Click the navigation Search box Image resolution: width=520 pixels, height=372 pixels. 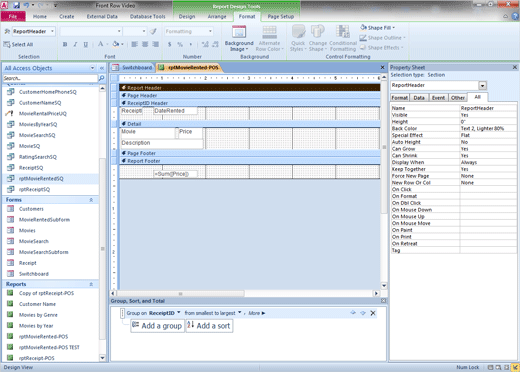pos(50,78)
